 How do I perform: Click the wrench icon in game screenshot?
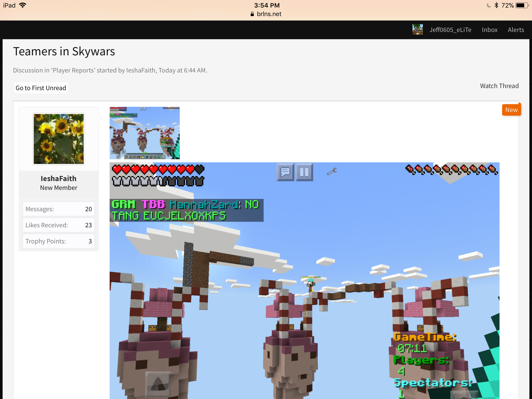pos(332,171)
